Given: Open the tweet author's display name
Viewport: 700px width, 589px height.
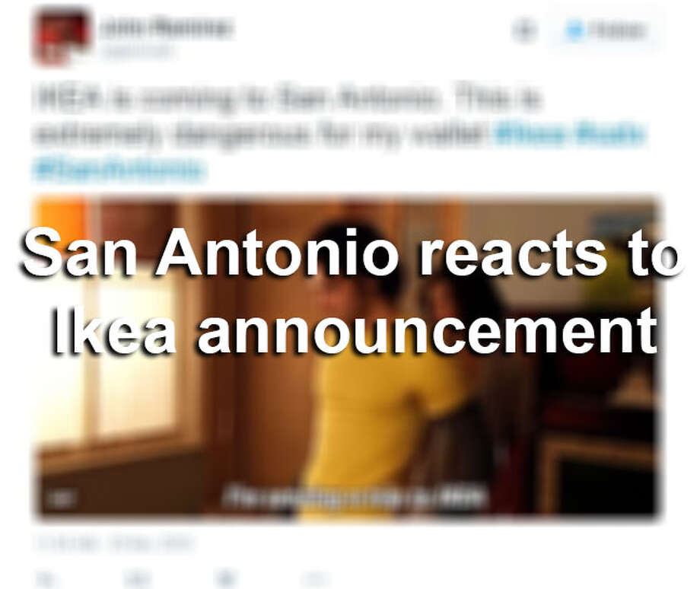Looking at the screenshot, I should pos(166,27).
